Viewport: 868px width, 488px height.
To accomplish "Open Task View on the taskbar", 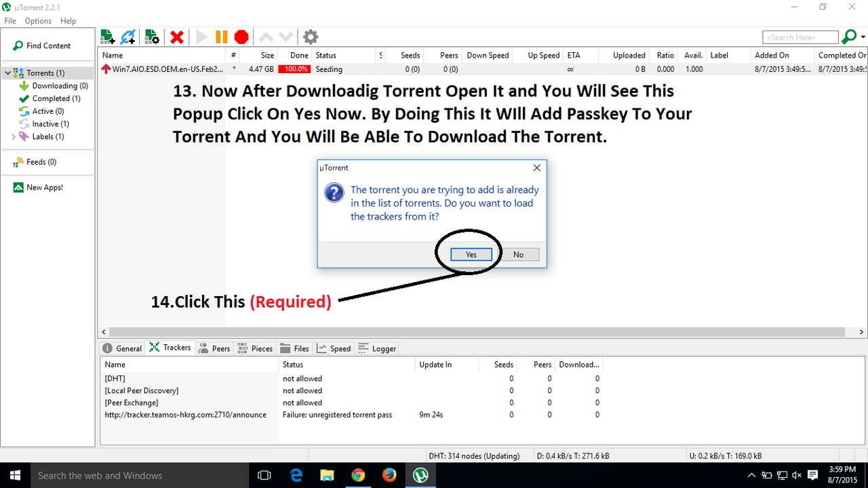I will tap(264, 475).
